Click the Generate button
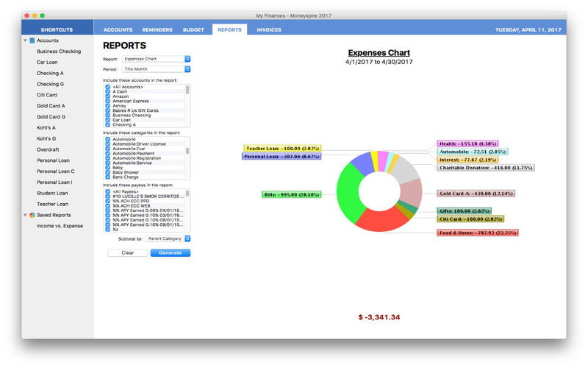This screenshot has width=588, height=368. (x=171, y=252)
